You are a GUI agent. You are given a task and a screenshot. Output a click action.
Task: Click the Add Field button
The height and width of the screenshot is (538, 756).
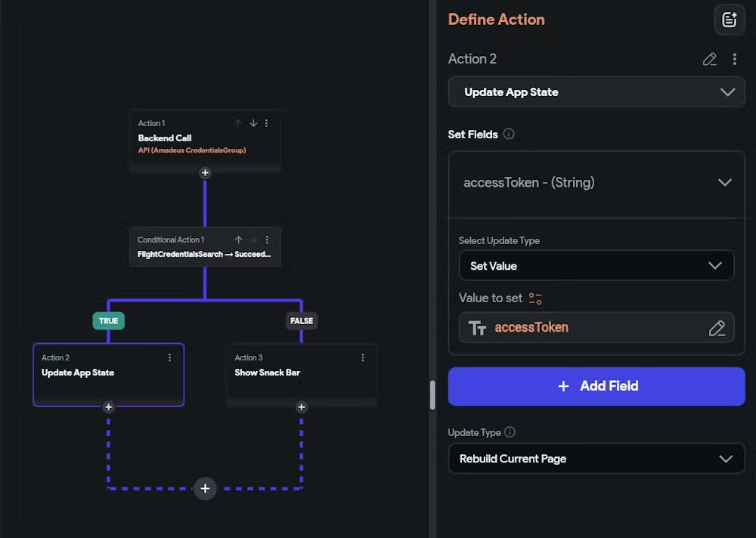tap(596, 386)
